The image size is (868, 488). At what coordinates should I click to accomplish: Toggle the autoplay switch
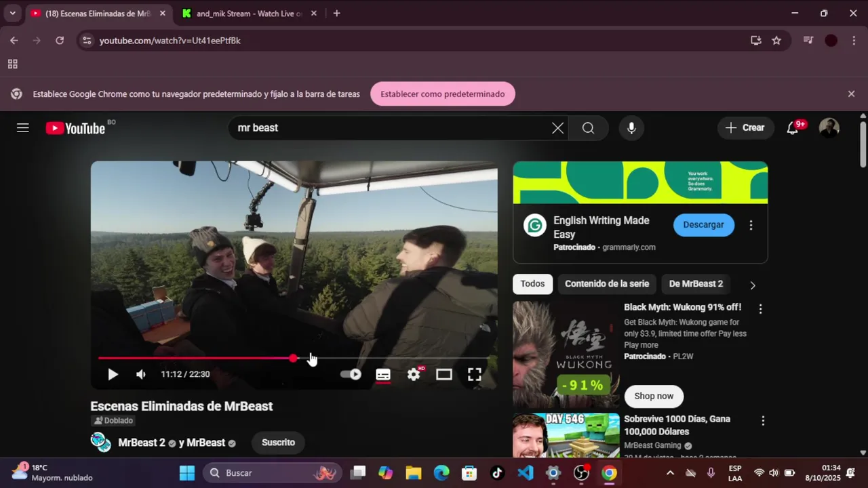coord(351,374)
